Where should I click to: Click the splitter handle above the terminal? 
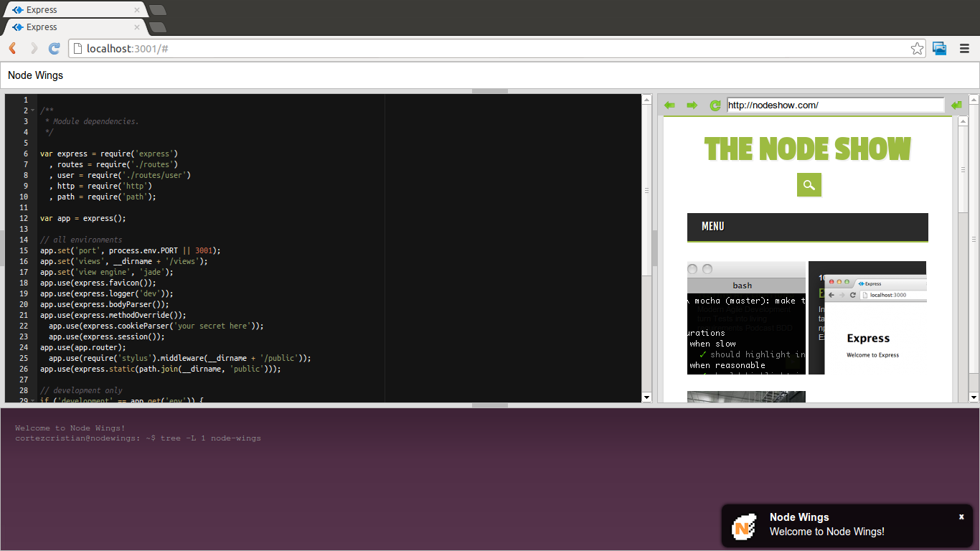pos(490,405)
